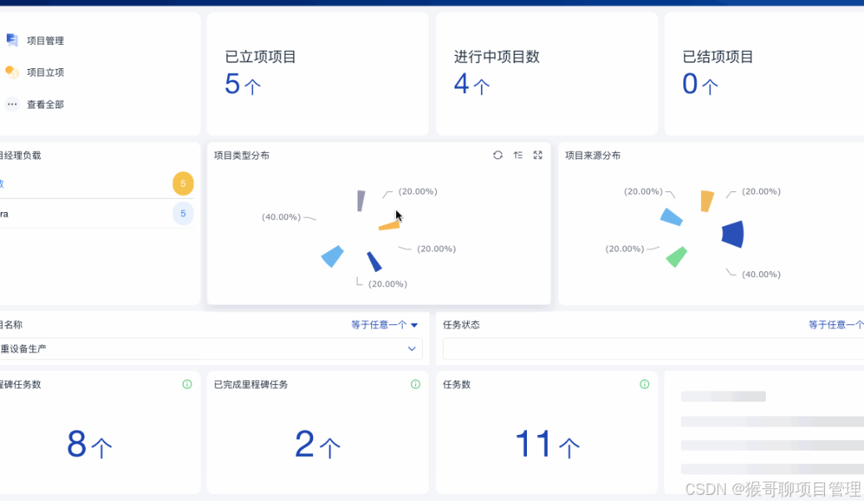The width and height of the screenshot is (864, 504).
Task: Click the gray slice in 项目类型分布
Action: (360, 201)
